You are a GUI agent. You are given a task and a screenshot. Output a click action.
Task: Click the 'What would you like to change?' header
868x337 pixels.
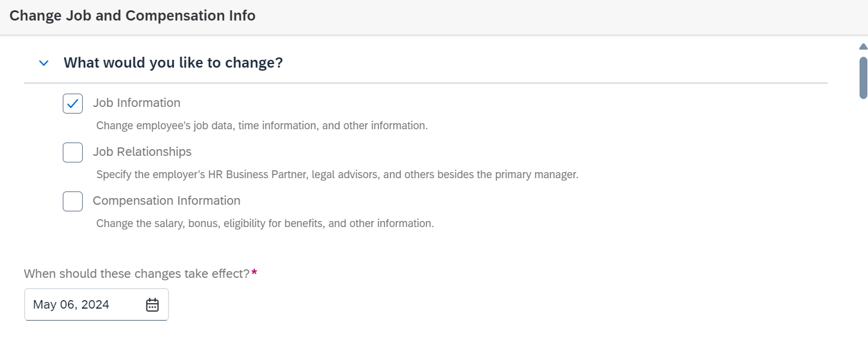[x=173, y=63]
